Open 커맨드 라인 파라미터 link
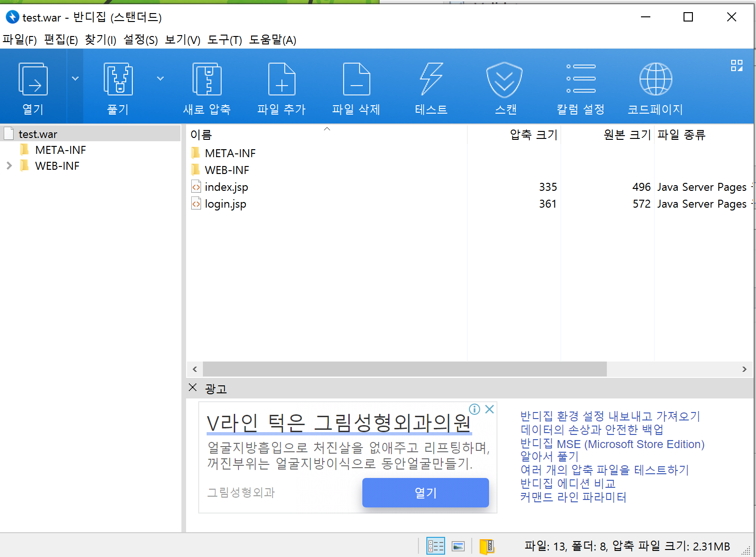Viewport: 756px width, 557px height. [573, 497]
